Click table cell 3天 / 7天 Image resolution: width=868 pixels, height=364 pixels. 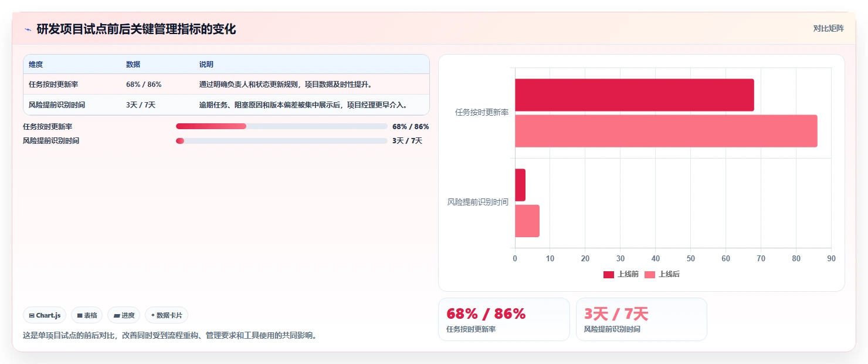coord(141,105)
